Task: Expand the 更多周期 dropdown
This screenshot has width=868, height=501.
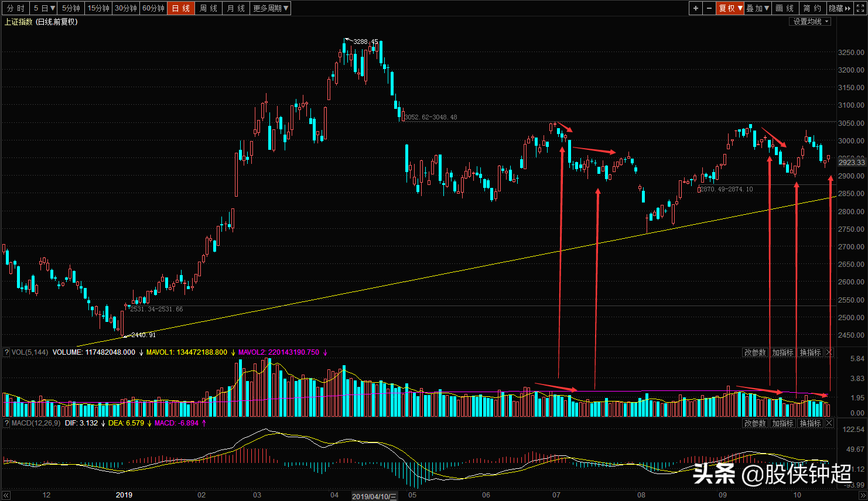Action: 271,8
